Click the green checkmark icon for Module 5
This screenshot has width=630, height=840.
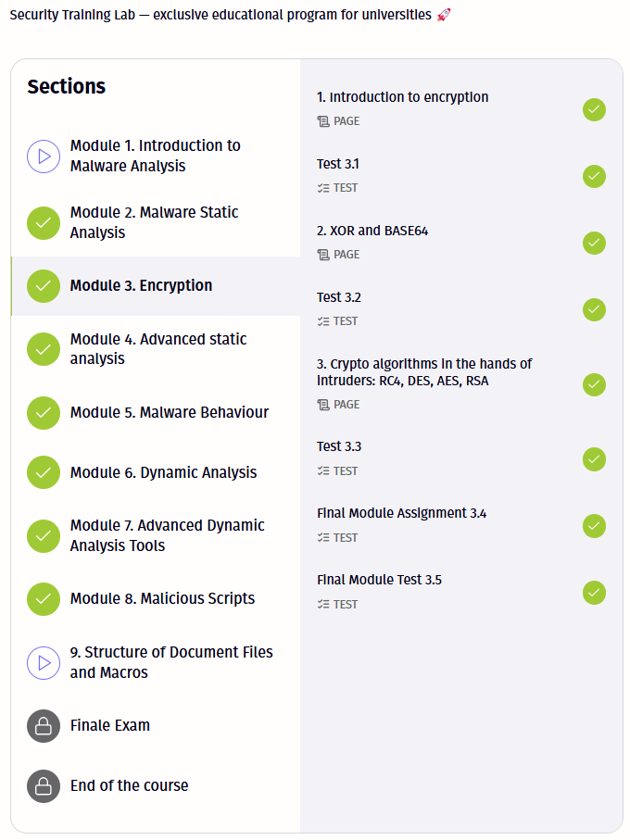(44, 413)
